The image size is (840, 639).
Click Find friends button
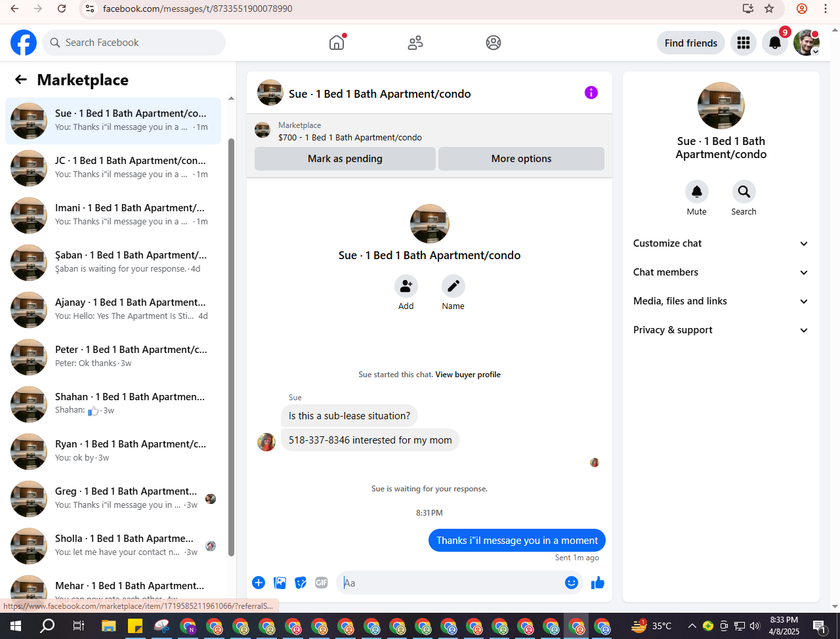tap(691, 43)
